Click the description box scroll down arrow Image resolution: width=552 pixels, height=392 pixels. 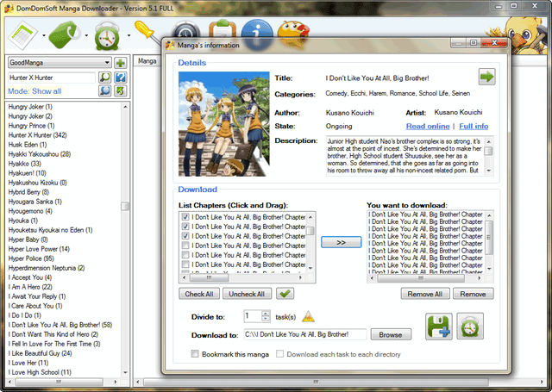489,171
